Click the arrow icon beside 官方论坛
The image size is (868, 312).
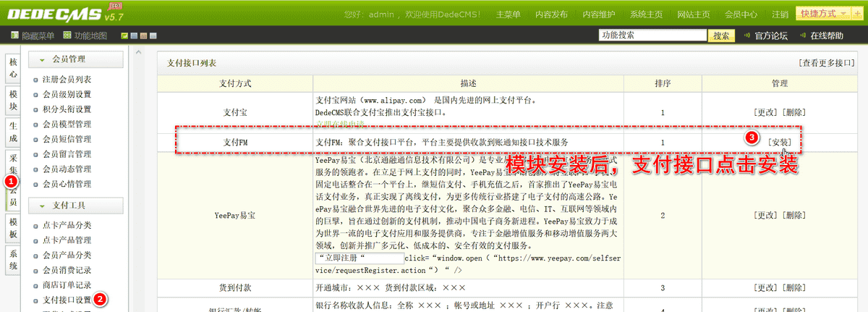(x=746, y=35)
